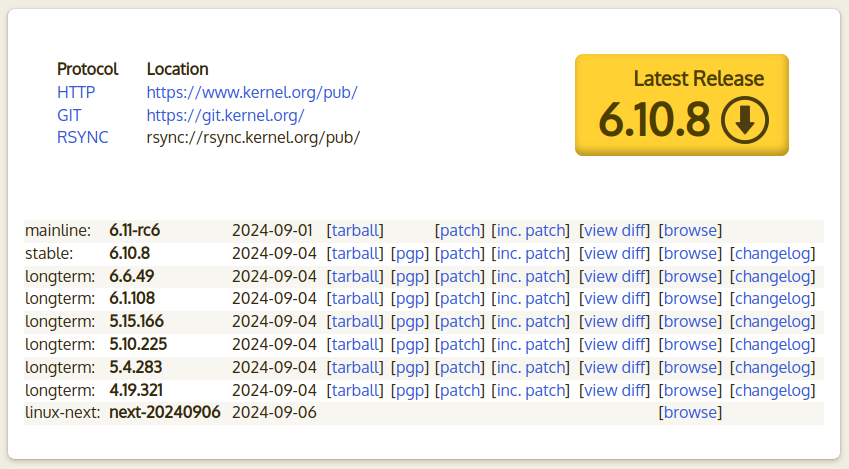Open the HTTP protocol link
Image resolution: width=849 pixels, height=469 pixels.
(x=76, y=92)
